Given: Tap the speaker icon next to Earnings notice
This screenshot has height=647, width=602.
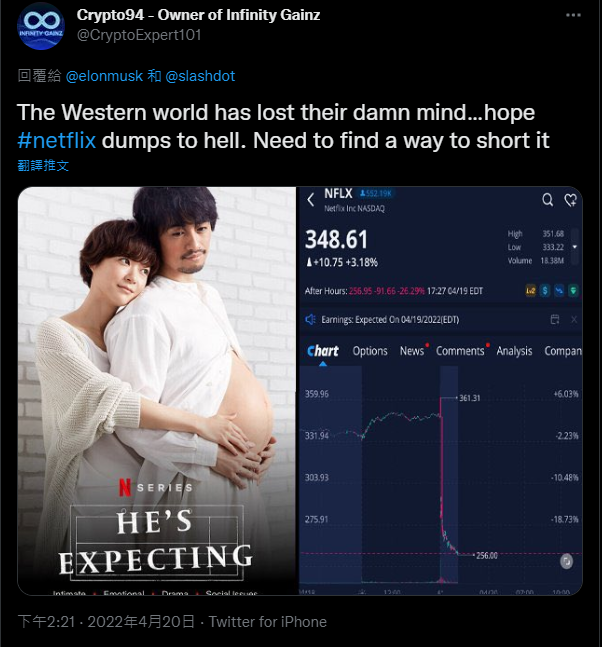Looking at the screenshot, I should pos(310,319).
